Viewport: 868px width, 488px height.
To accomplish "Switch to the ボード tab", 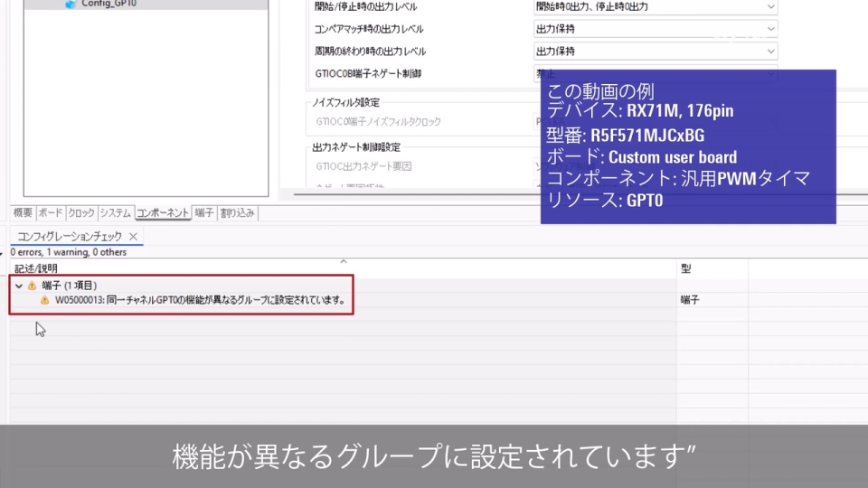I will coord(51,213).
